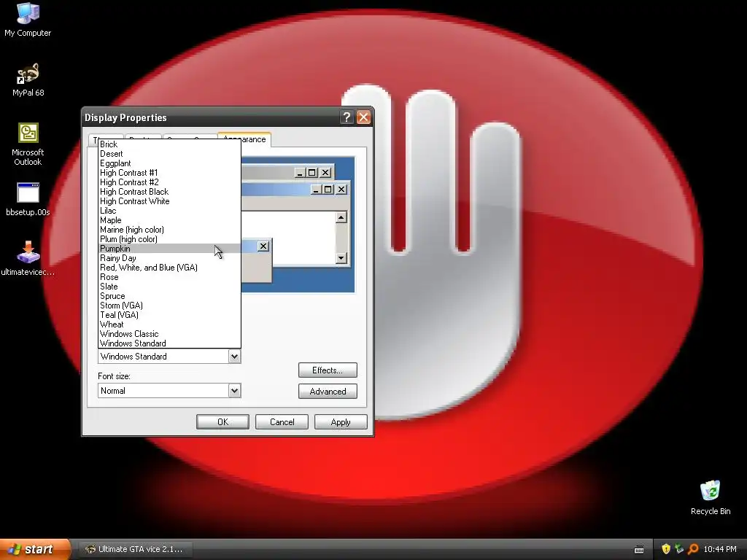Choose Red, White, and Blue (VGA)
This screenshot has height=560, width=747.
[169, 268]
